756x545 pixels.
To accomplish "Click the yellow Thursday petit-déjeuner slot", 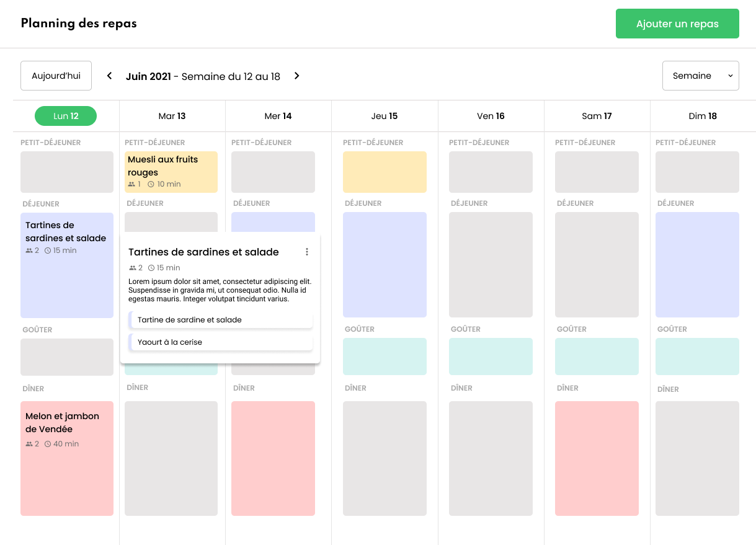I will tap(384, 172).
